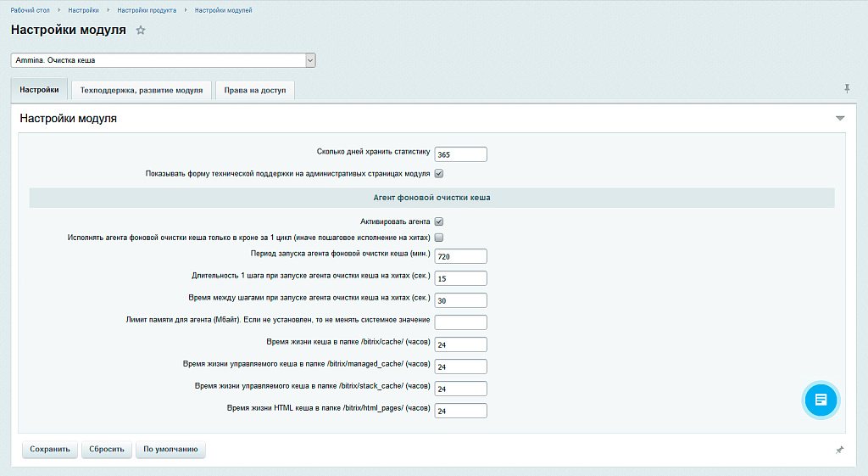Open the access rights tab

[255, 90]
